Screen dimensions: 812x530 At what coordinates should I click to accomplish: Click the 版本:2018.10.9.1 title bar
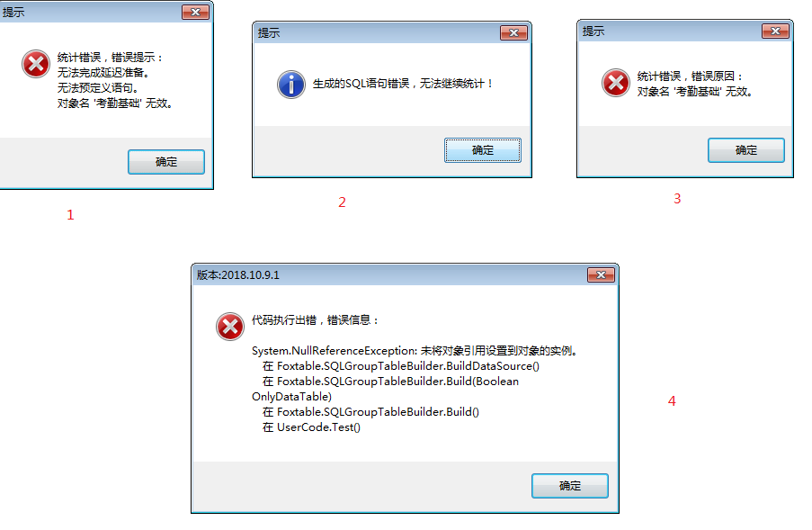click(x=389, y=275)
